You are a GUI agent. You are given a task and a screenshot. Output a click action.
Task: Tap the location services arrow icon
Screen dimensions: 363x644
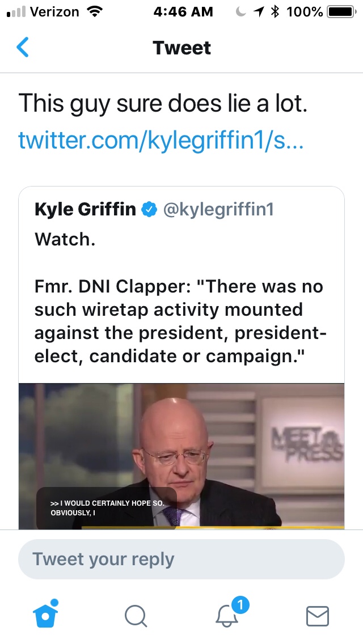259,12
